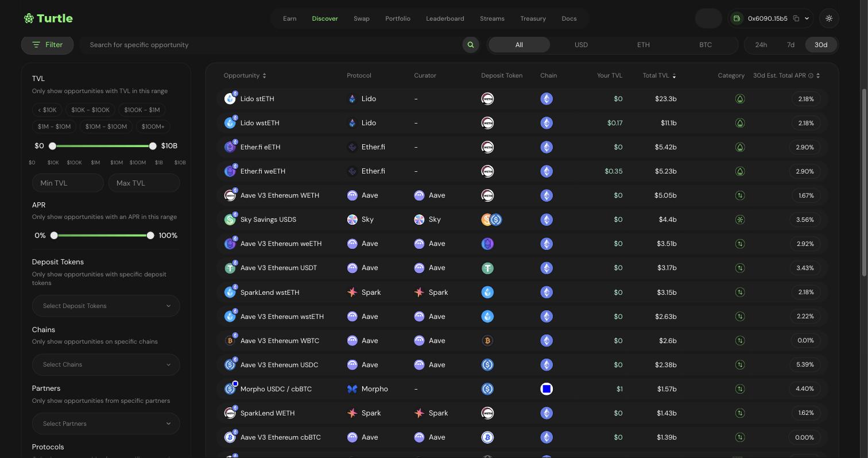Image resolution: width=868 pixels, height=458 pixels.
Task: Copy wallet address with the copy icon
Action: (x=796, y=18)
